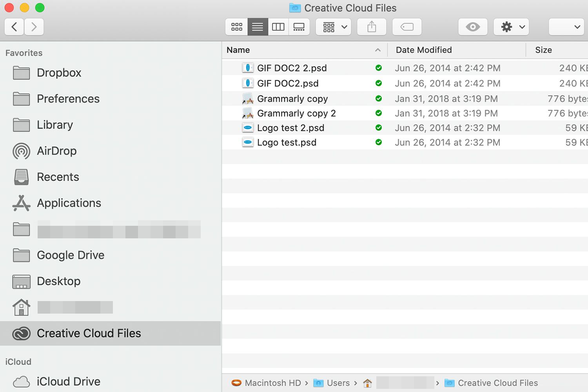Click the Grammarly copy 2 alias icon

(248, 113)
